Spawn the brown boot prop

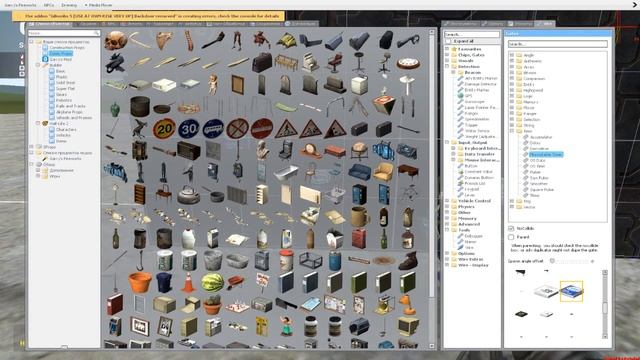coord(408,260)
